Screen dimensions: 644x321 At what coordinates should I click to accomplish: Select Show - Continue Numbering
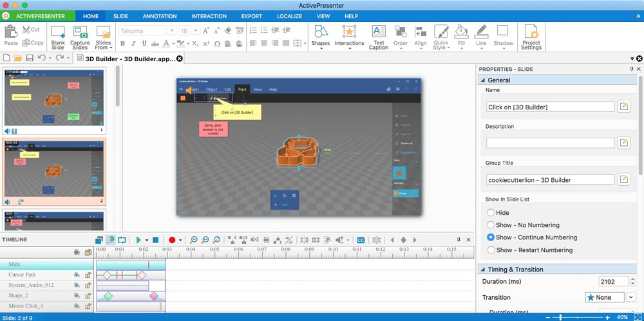[x=490, y=237]
